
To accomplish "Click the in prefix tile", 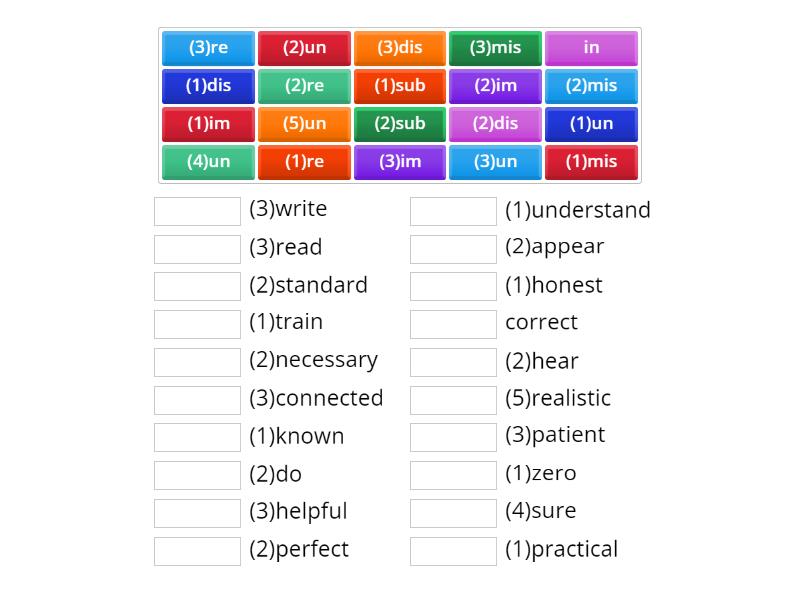I will point(592,47).
